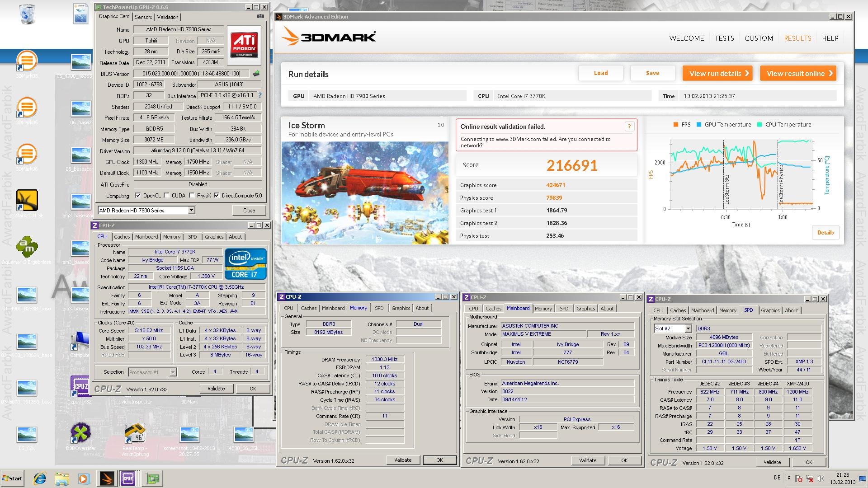Switch to CPU-Z via taskbar icon
This screenshot has width=868, height=488.
128,478
